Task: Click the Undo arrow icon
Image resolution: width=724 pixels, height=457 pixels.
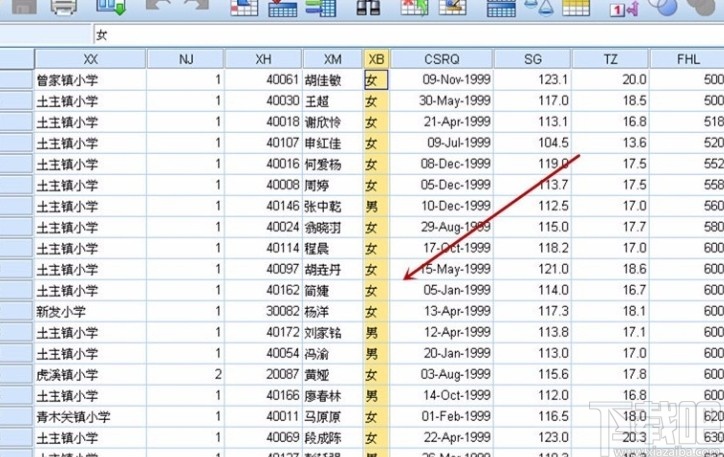Action: (x=158, y=6)
